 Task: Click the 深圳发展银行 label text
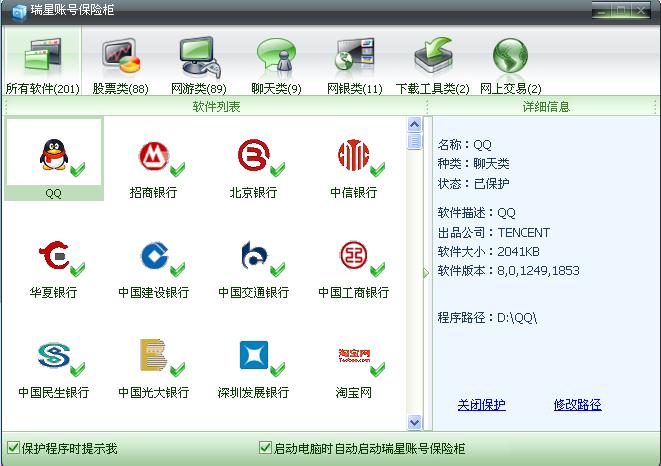tap(253, 393)
